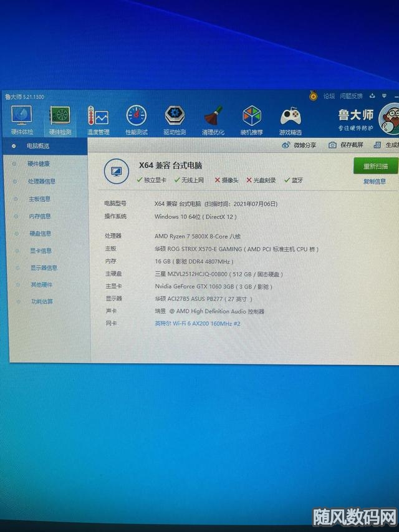
Task: Click the computer monitor icon beside X64 title
Action: click(116, 172)
